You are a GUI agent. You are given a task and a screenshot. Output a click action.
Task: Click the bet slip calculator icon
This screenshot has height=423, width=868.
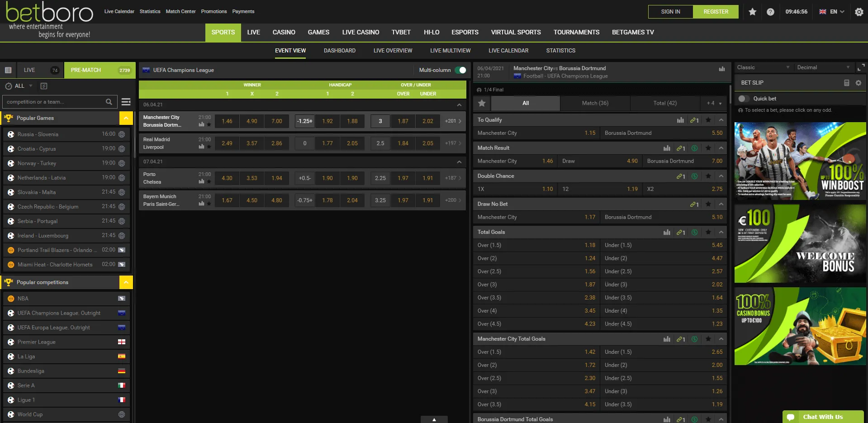846,83
